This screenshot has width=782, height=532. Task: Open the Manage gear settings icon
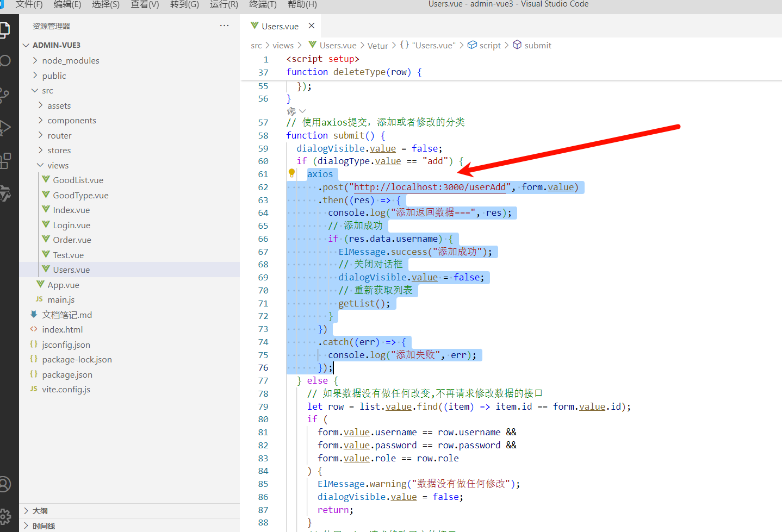click(4, 516)
